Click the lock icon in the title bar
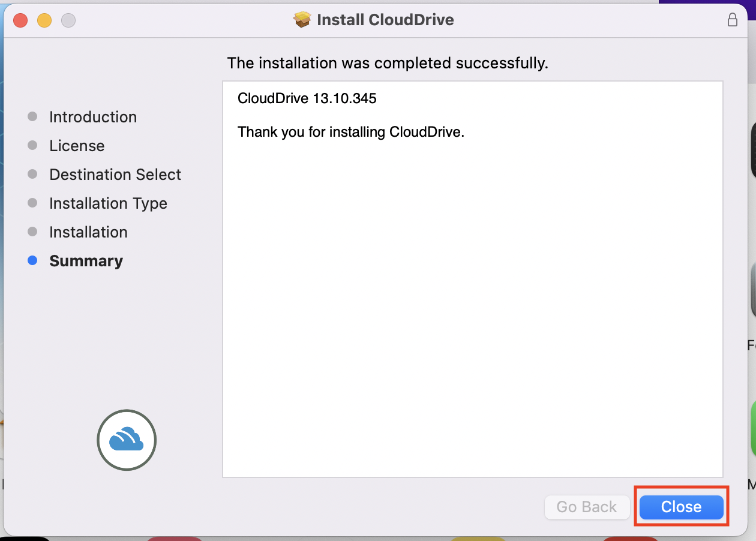The height and width of the screenshot is (541, 756). coord(732,20)
